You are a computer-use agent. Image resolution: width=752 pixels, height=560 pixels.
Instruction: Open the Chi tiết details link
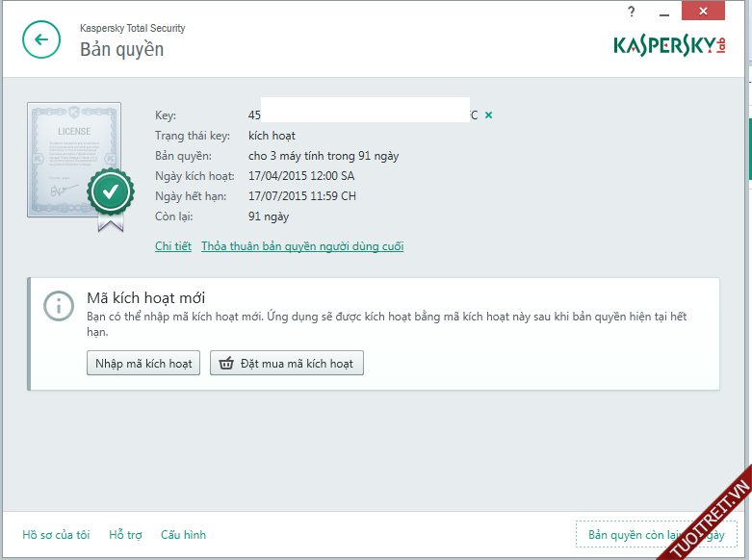(173, 246)
